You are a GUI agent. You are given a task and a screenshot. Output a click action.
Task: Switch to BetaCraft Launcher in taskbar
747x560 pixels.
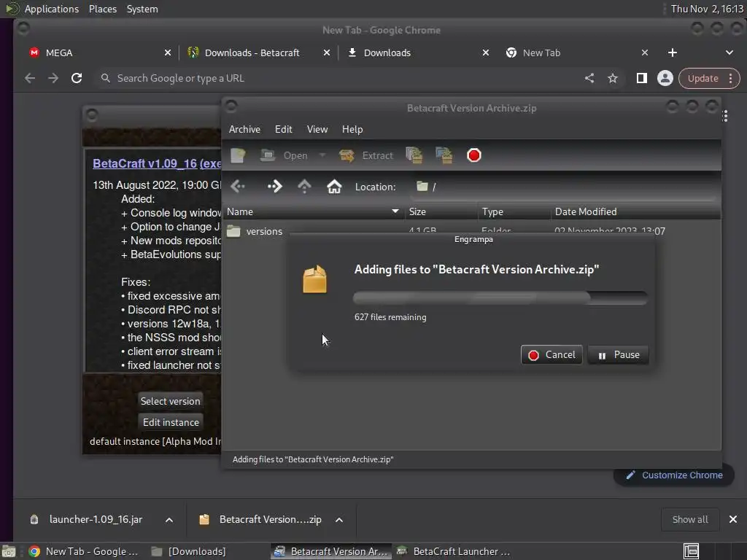pos(455,551)
